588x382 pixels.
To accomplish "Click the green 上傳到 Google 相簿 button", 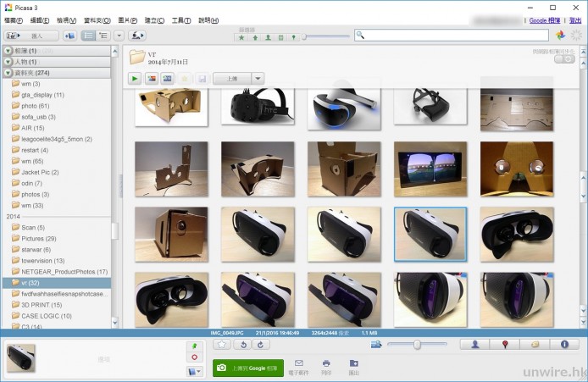I will coord(248,367).
